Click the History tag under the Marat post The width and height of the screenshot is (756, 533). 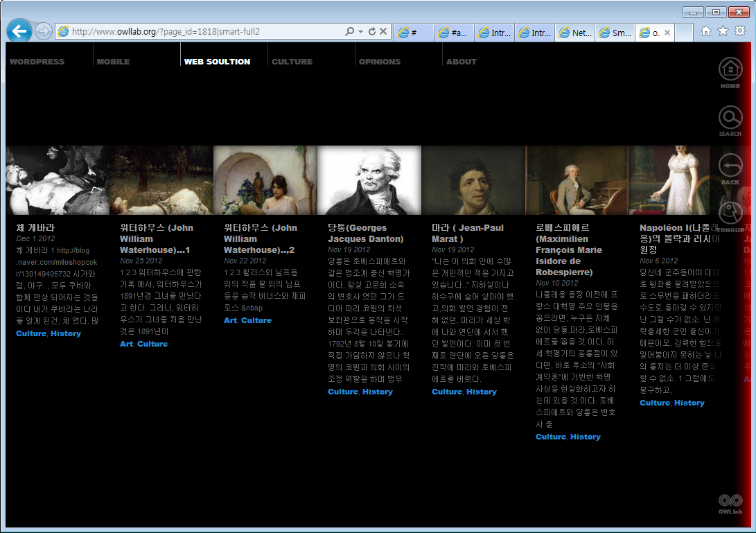(481, 392)
